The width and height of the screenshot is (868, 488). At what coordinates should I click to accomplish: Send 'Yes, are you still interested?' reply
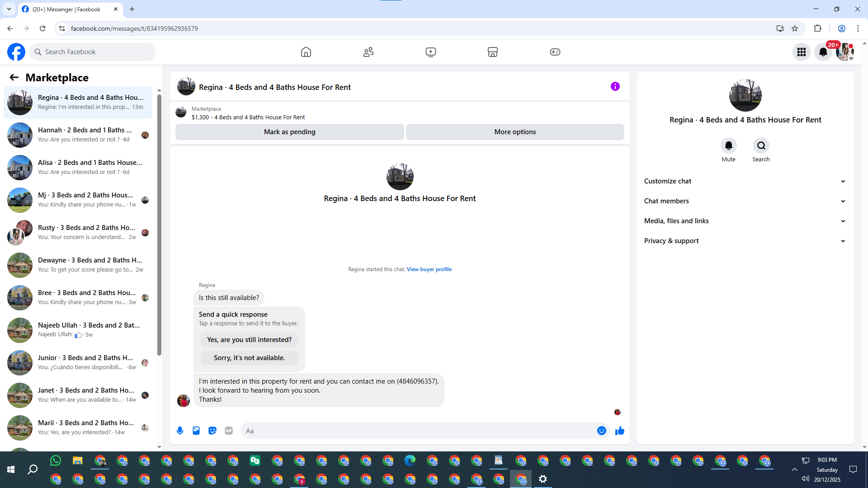pos(250,340)
